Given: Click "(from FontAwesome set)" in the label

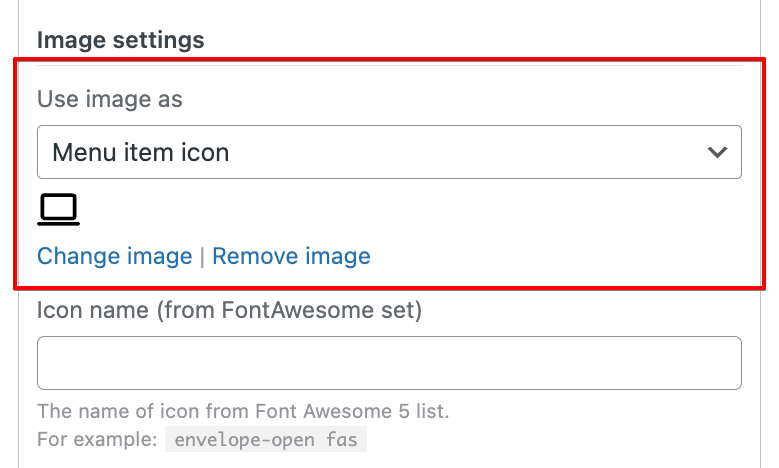Looking at the screenshot, I should click(290, 310).
